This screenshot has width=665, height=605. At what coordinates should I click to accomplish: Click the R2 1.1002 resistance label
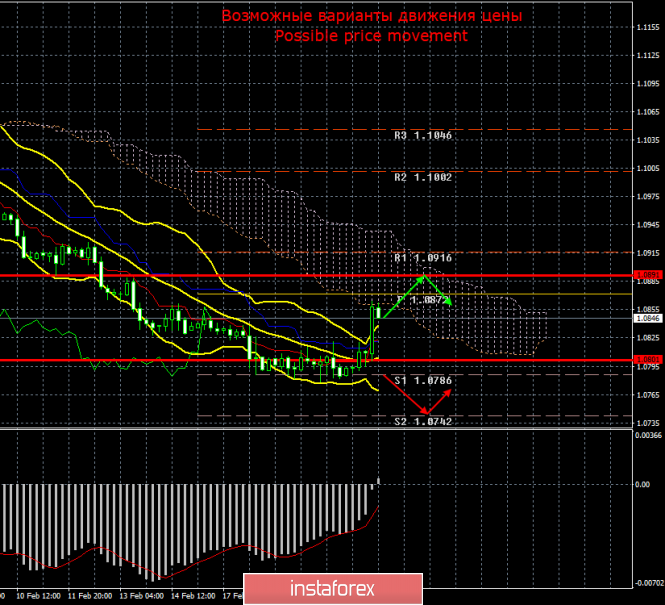pyautogui.click(x=423, y=177)
